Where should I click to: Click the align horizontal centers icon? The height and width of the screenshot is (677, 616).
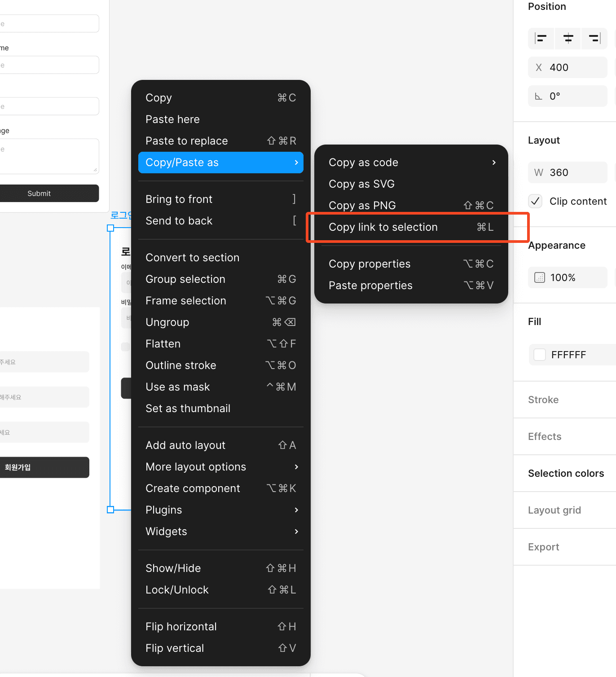point(568,39)
